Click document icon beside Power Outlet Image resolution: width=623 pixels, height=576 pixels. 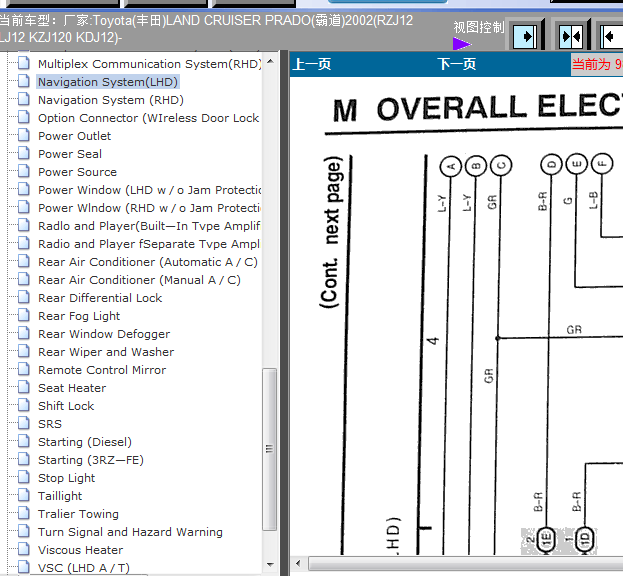pos(24,135)
